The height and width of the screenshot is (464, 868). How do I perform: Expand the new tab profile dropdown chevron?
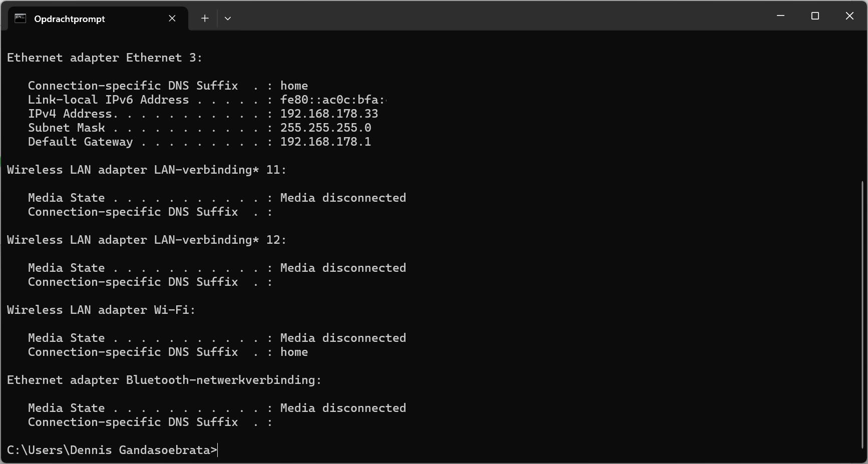[x=228, y=19]
